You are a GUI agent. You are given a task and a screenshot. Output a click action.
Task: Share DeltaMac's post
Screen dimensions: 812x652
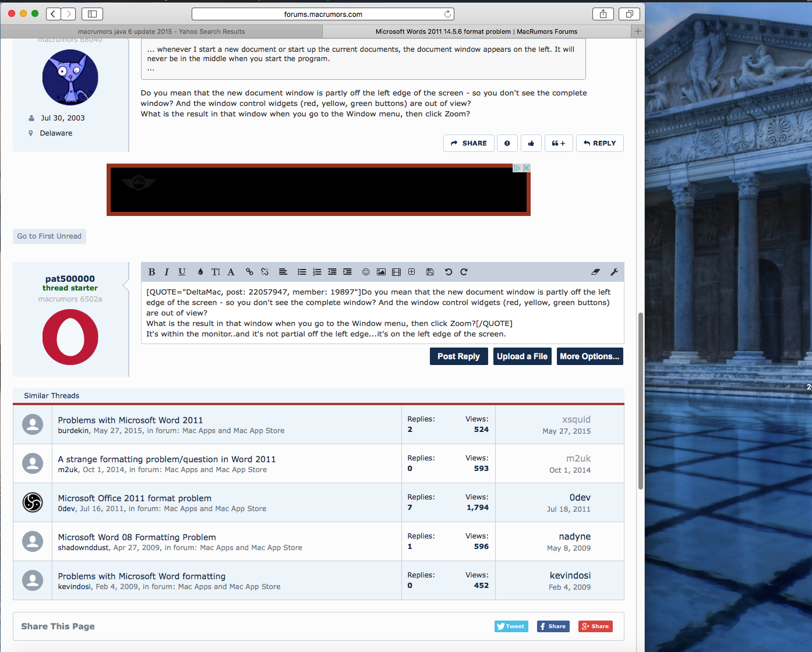[x=469, y=143]
